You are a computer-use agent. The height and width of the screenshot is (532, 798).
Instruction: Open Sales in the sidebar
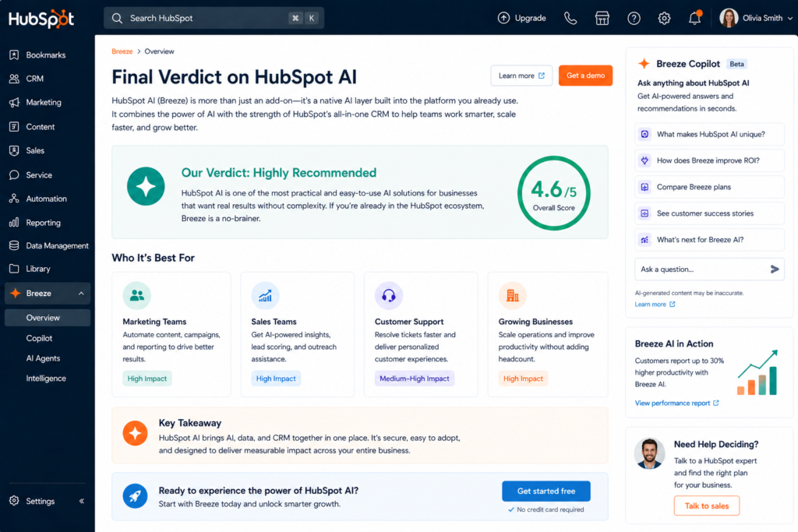point(35,150)
